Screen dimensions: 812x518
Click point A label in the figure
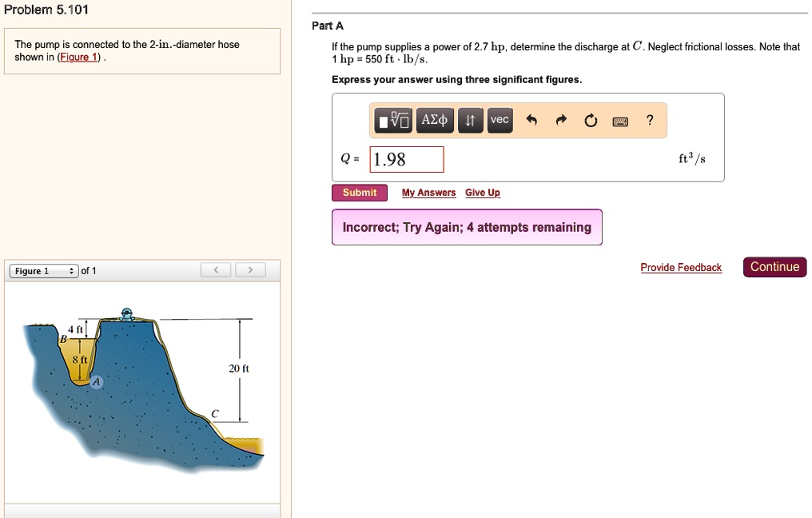(97, 382)
